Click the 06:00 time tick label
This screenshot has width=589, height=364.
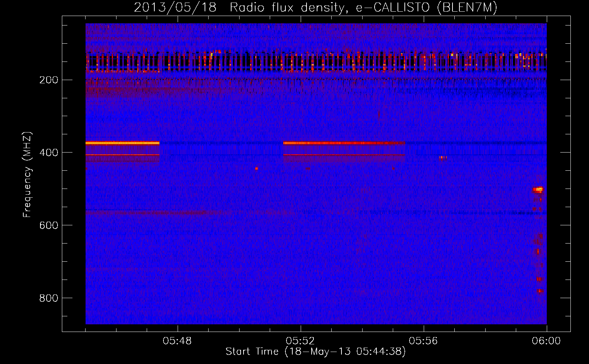(546, 341)
